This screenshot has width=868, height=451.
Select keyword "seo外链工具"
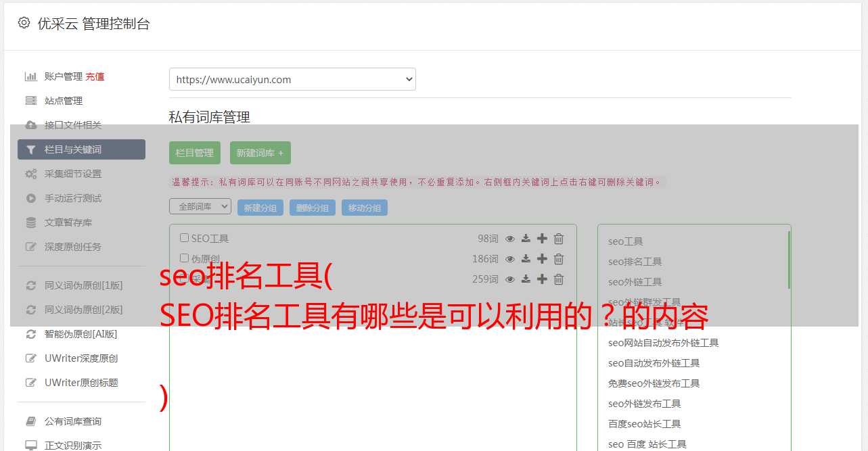635,282
